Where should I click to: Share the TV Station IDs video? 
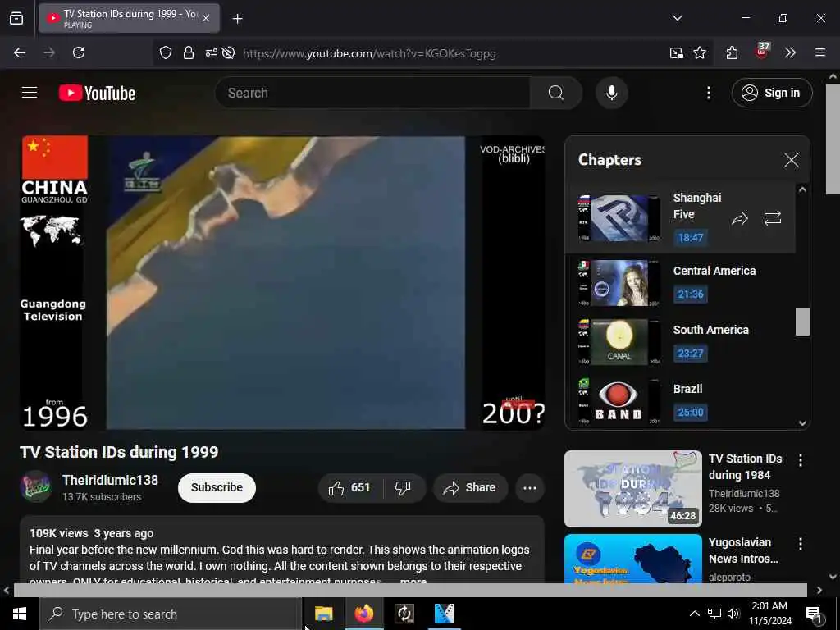pos(470,487)
